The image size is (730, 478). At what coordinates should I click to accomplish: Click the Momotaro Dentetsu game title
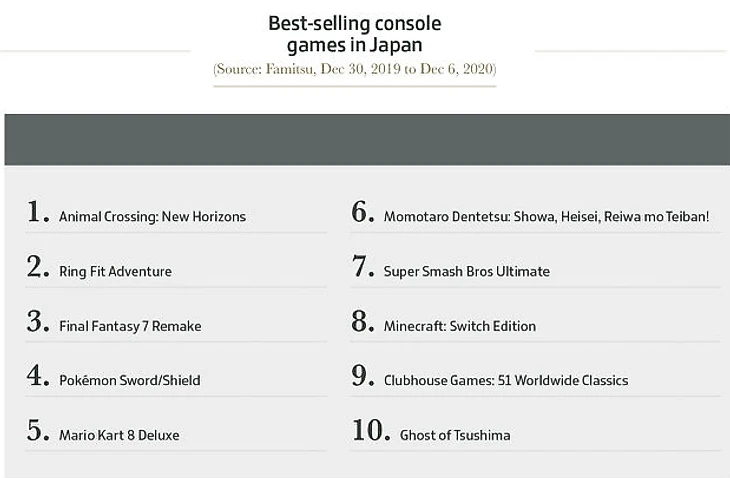(x=546, y=216)
